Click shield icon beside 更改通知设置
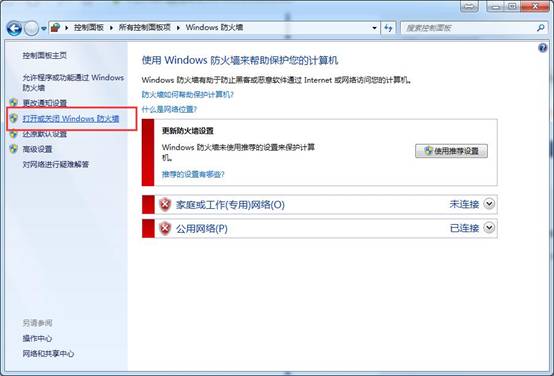The height and width of the screenshot is (376, 554). pyautogui.click(x=13, y=102)
